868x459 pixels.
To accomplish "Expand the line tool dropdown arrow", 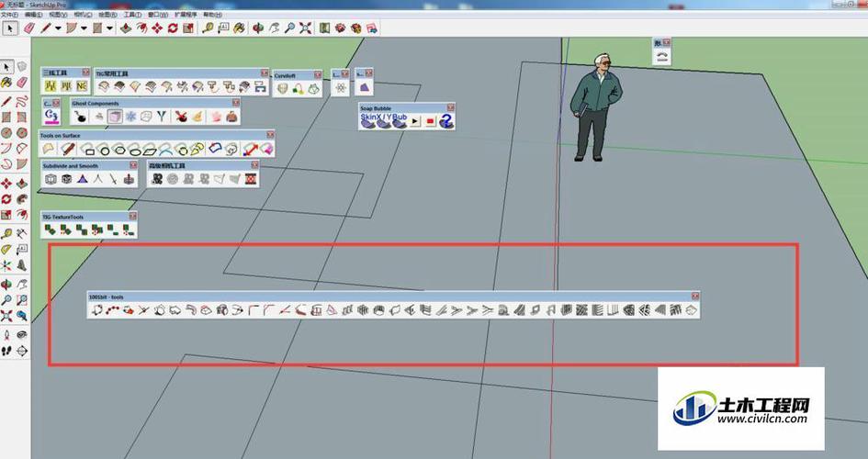I will click(x=58, y=28).
